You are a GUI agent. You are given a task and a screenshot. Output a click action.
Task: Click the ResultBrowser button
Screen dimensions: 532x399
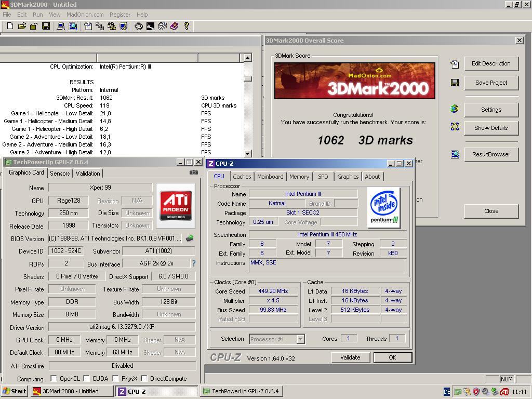(491, 154)
